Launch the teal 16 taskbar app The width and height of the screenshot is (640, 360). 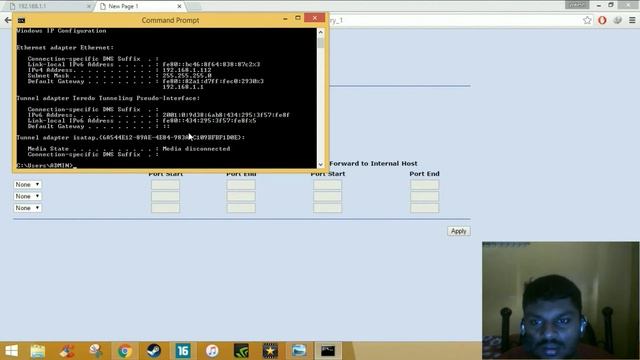[183, 351]
